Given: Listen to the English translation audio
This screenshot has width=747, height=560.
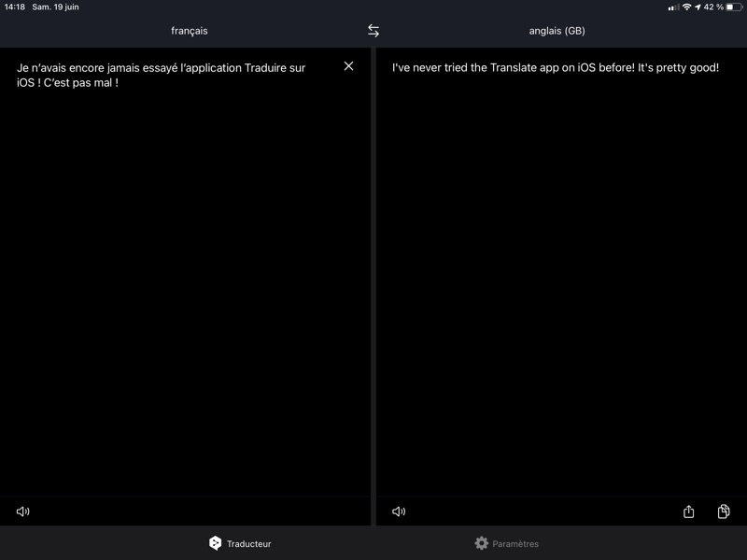Looking at the screenshot, I should pyautogui.click(x=399, y=511).
